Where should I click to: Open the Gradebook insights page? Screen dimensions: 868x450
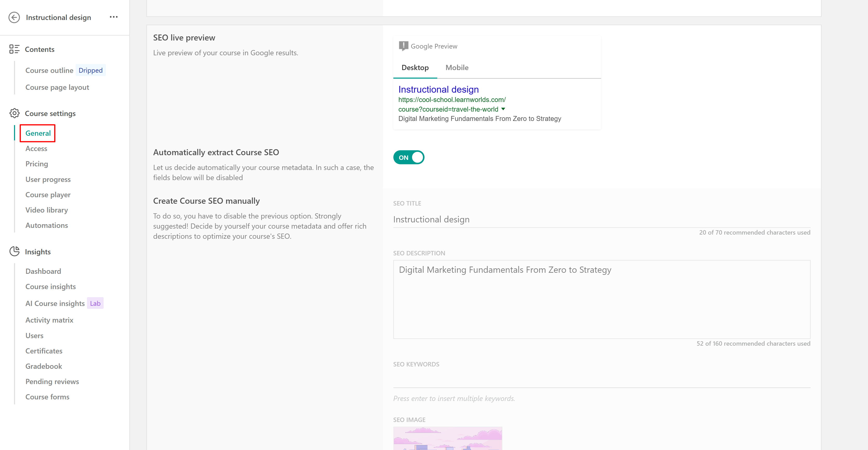pyautogui.click(x=43, y=366)
